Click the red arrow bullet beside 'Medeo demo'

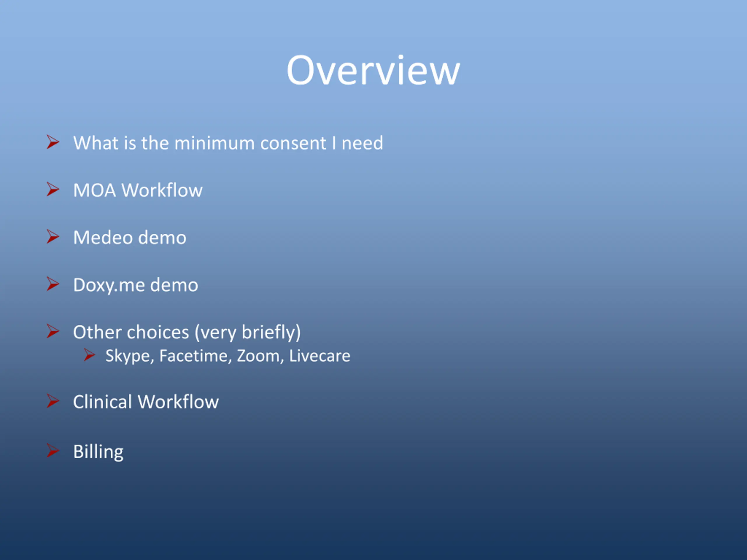click(53, 237)
